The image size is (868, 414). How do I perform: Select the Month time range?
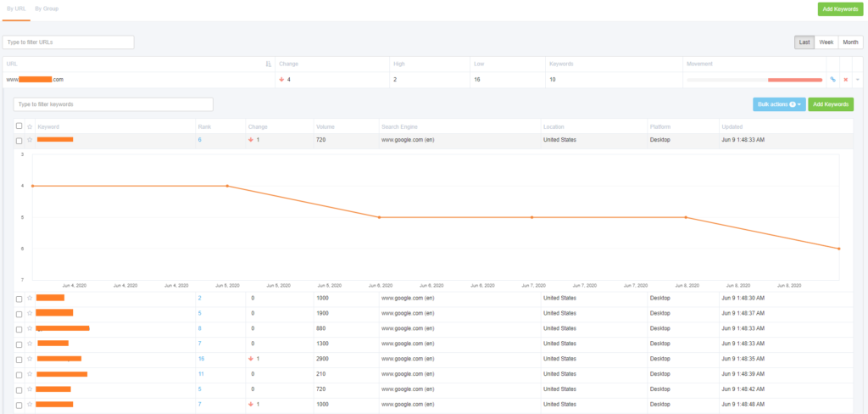pyautogui.click(x=851, y=42)
